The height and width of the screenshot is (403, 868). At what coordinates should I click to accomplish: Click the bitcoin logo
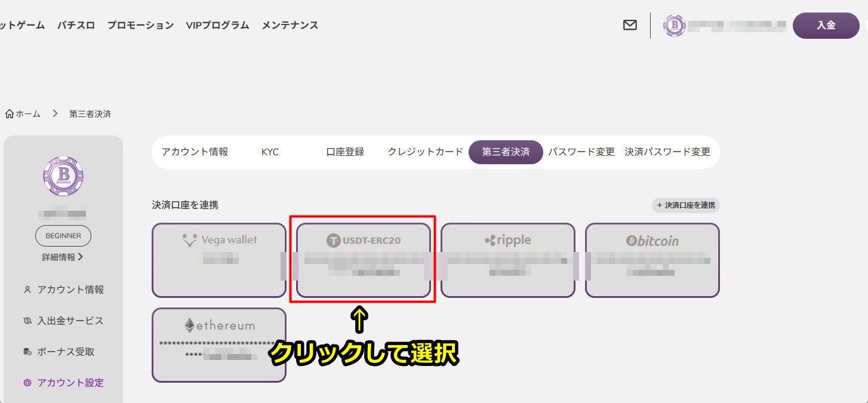click(652, 241)
